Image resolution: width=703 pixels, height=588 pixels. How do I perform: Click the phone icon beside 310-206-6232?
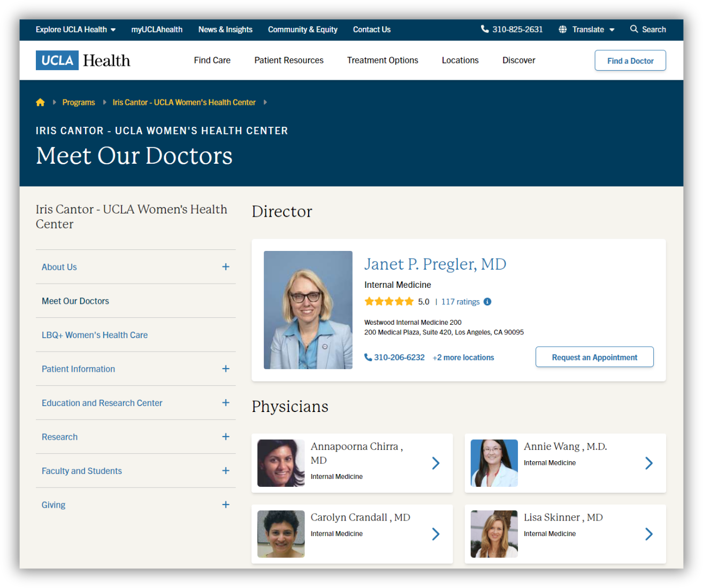[x=368, y=357]
